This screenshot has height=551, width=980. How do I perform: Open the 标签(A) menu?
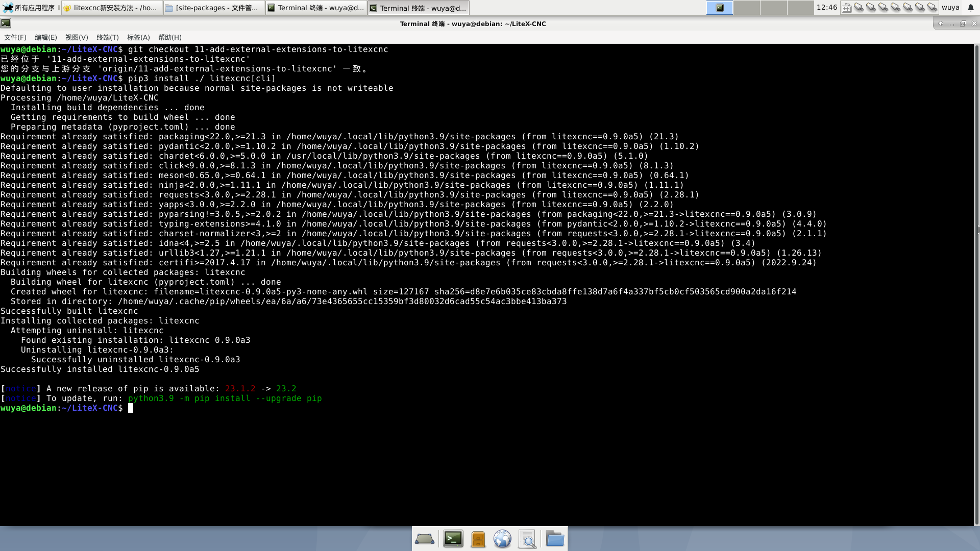coord(138,37)
